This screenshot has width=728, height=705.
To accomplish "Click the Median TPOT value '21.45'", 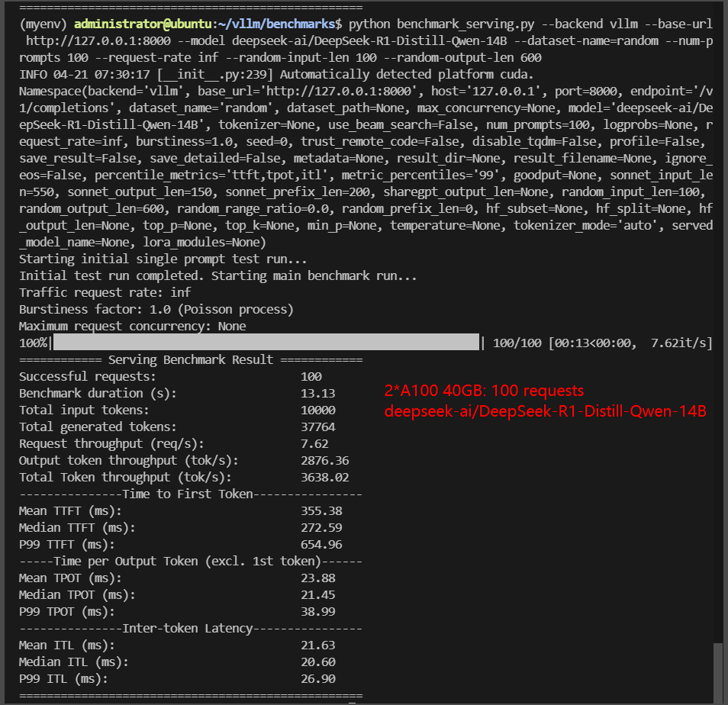I will [x=318, y=594].
